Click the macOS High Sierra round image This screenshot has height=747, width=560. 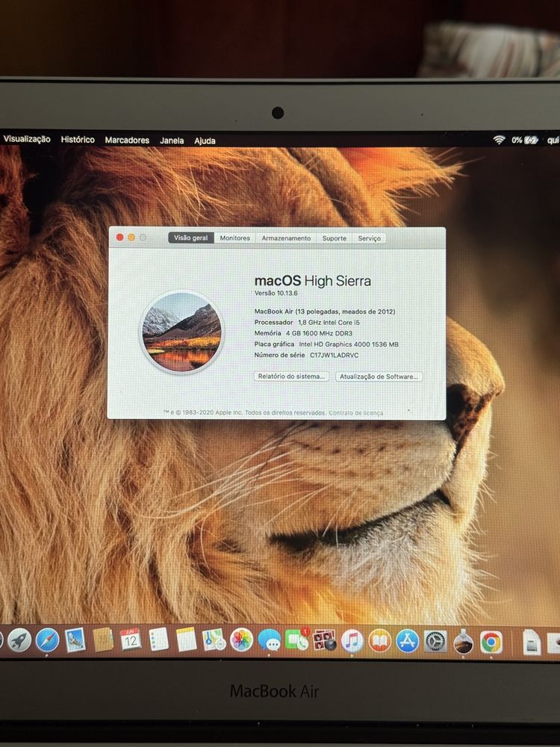pyautogui.click(x=181, y=332)
